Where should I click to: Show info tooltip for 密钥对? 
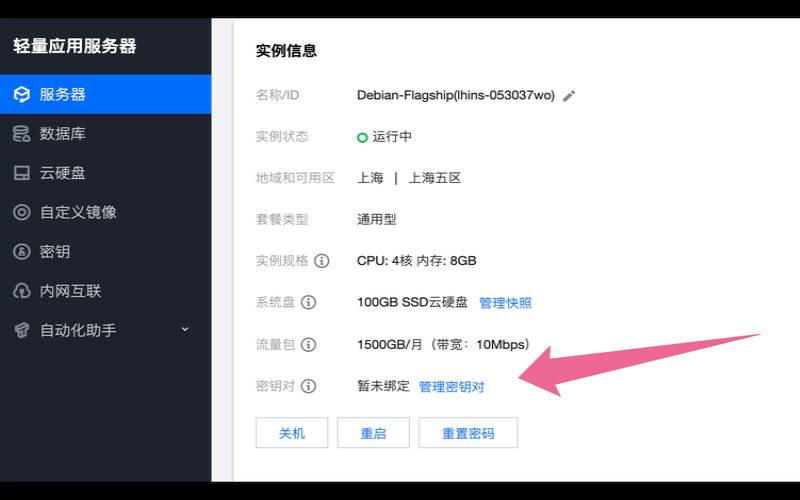tap(308, 386)
